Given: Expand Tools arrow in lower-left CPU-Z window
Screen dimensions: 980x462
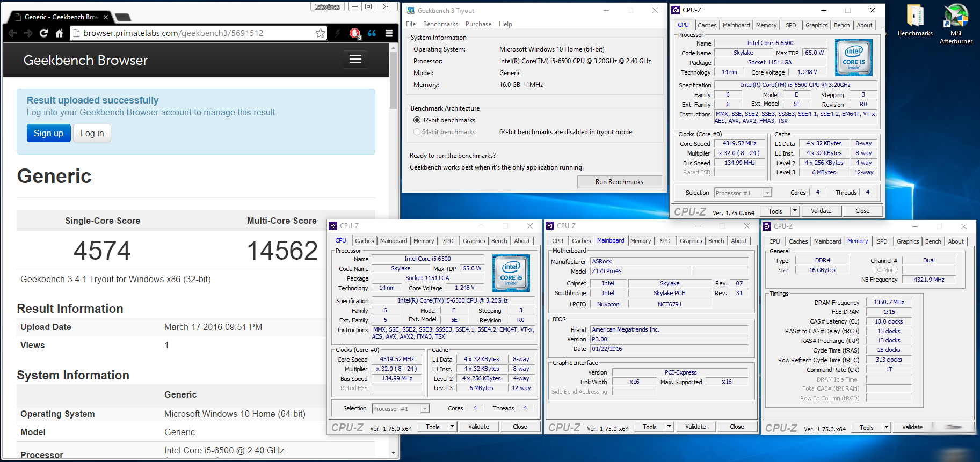Looking at the screenshot, I should (452, 427).
